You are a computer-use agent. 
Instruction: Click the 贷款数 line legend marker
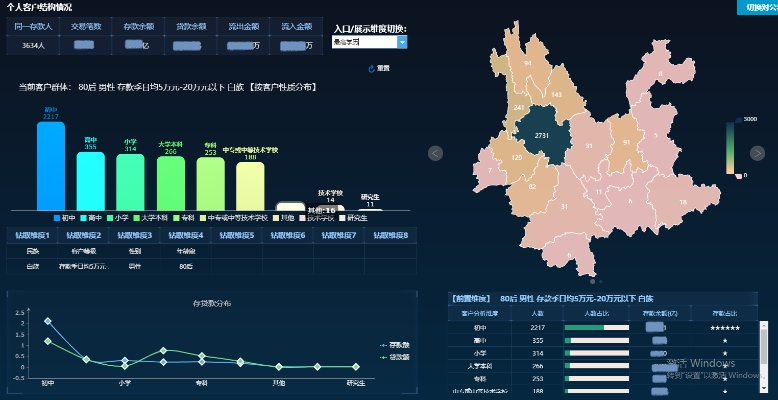[383, 355]
